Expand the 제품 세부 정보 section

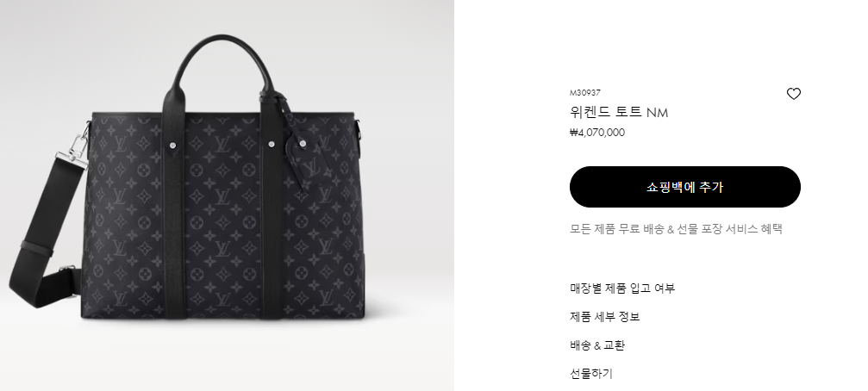605,317
